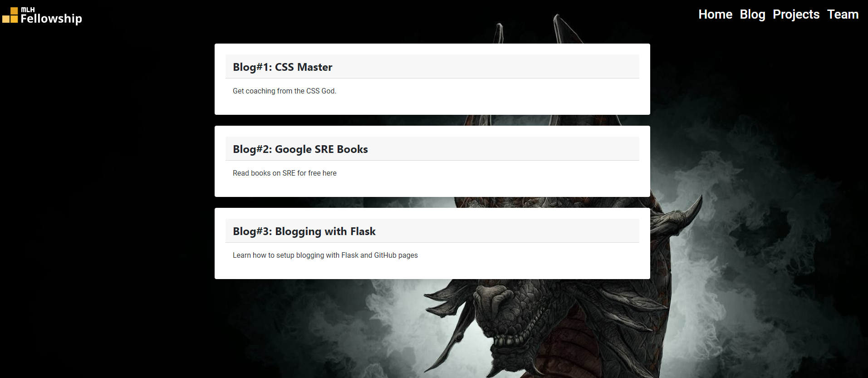Image resolution: width=868 pixels, height=378 pixels.
Task: Click text 'Get coaching from the CSS God.'
Action: pos(284,91)
